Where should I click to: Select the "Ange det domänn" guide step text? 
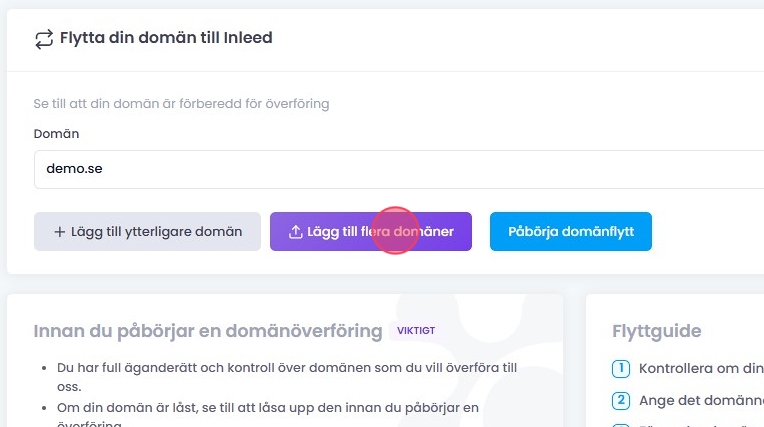pos(700,401)
